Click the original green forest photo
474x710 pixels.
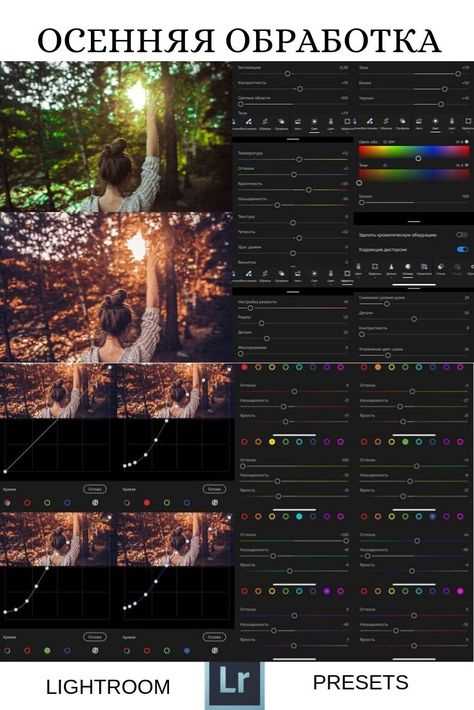click(x=116, y=136)
